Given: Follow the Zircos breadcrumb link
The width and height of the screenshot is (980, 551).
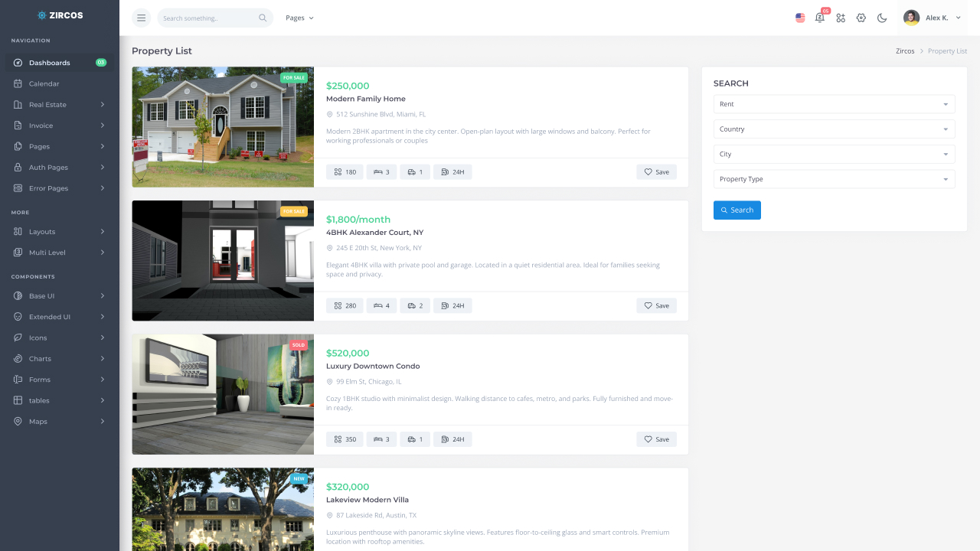Looking at the screenshot, I should [x=905, y=51].
